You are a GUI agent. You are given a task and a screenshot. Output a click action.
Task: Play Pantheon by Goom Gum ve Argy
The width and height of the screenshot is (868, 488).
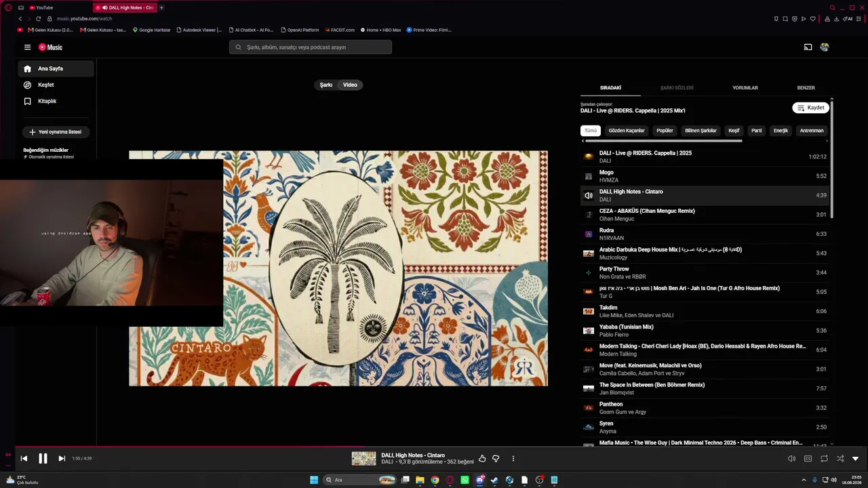click(705, 408)
